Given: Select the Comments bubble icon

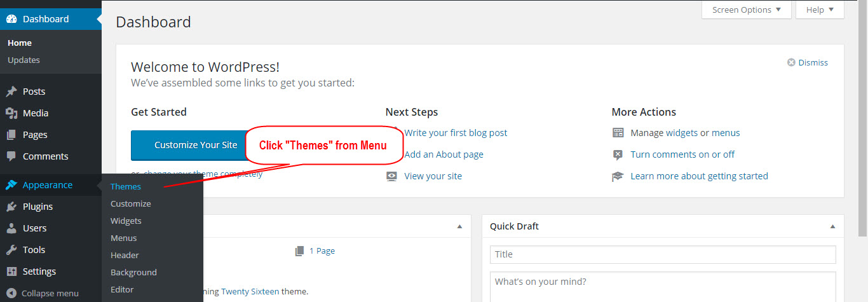Looking at the screenshot, I should click(x=11, y=156).
